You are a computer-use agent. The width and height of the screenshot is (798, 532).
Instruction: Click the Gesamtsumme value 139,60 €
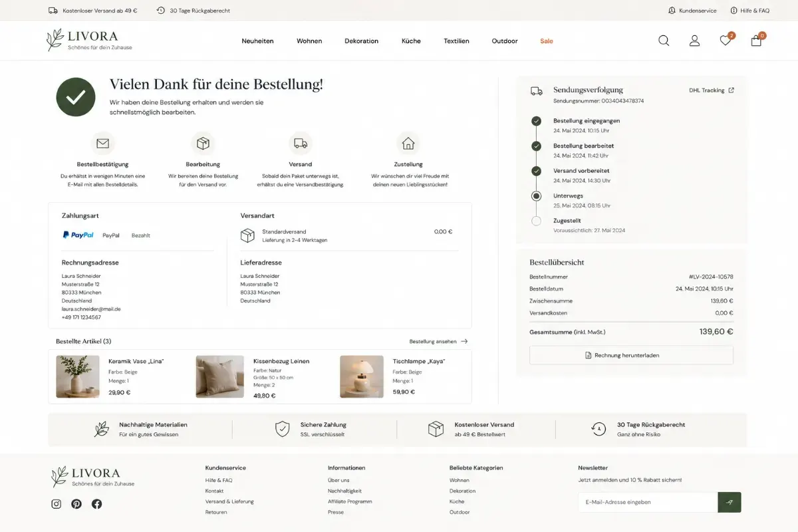716,331
